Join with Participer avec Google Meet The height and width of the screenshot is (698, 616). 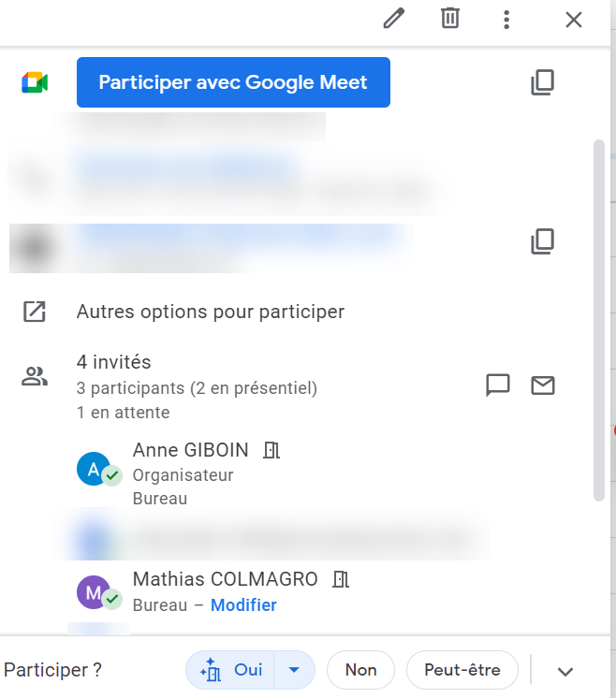pos(233,82)
